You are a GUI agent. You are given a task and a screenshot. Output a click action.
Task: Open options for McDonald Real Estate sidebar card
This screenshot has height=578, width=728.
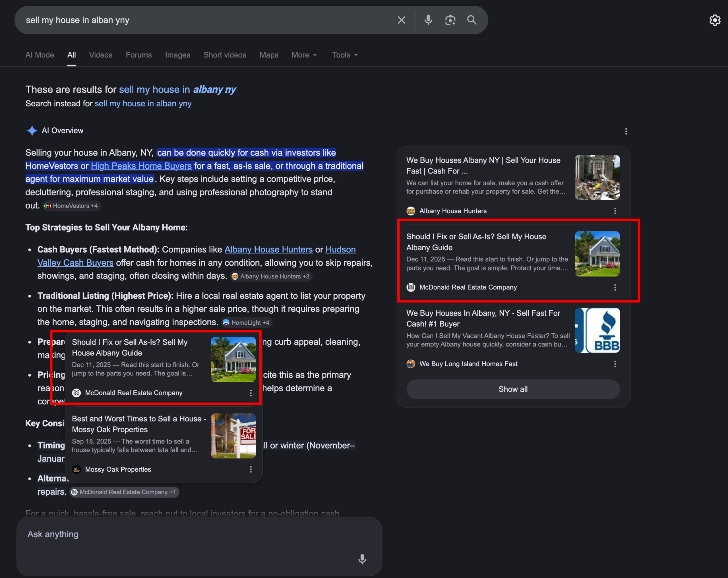point(615,288)
